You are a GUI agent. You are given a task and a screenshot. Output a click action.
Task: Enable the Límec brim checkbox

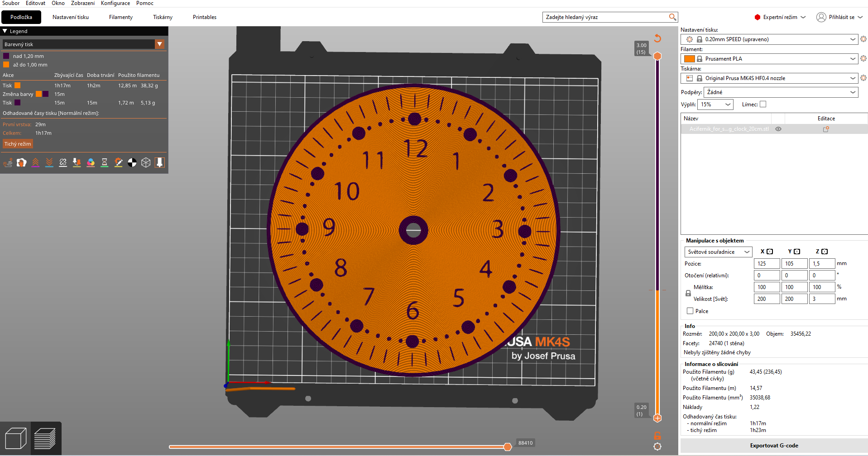[763, 104]
